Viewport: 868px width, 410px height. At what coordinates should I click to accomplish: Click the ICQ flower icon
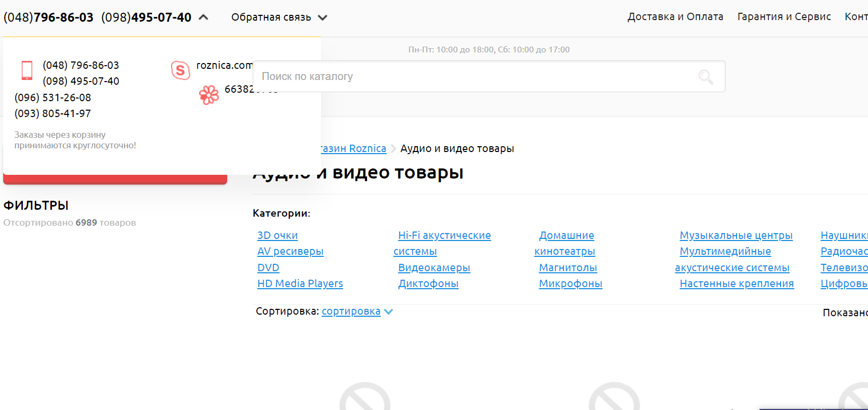pyautogui.click(x=209, y=95)
